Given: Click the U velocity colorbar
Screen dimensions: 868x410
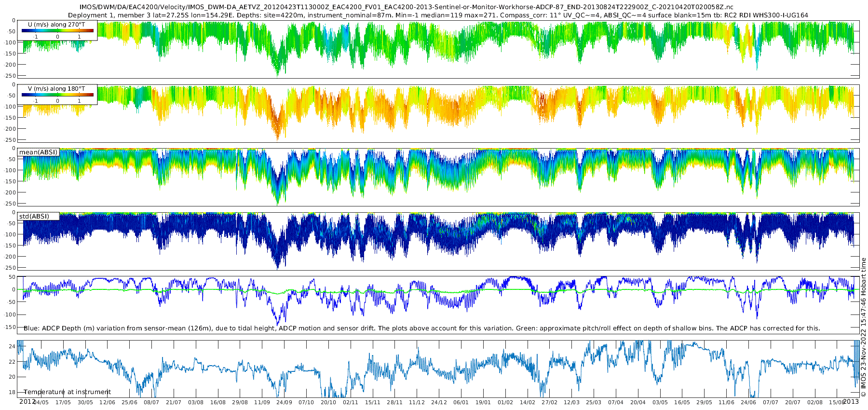Looking at the screenshot, I should point(57,31).
